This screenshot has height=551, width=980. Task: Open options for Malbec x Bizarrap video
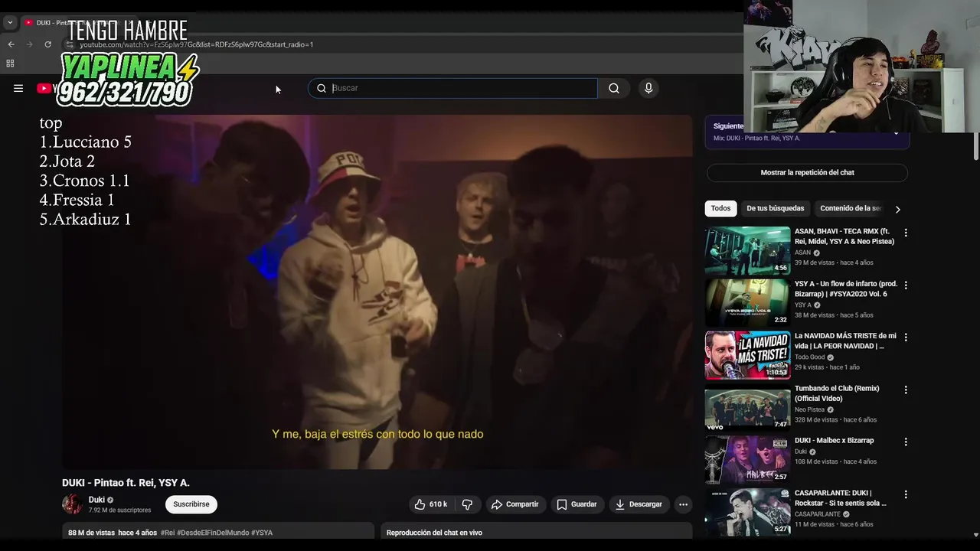(906, 442)
